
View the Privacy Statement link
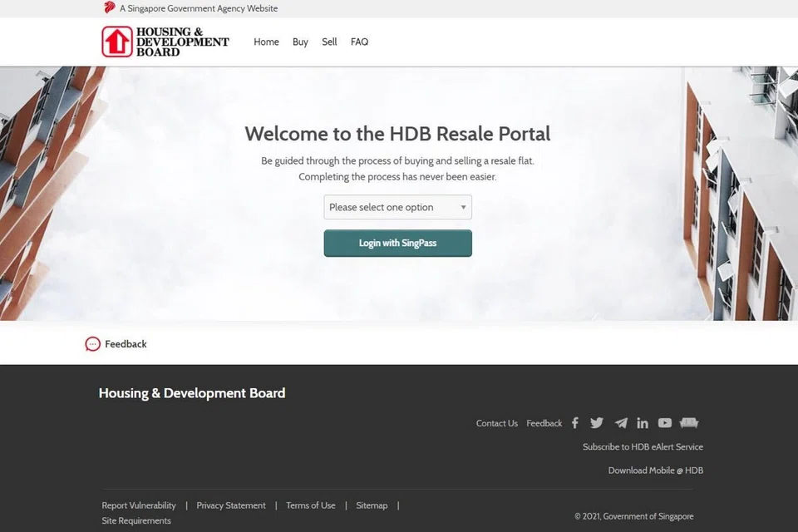(x=231, y=505)
